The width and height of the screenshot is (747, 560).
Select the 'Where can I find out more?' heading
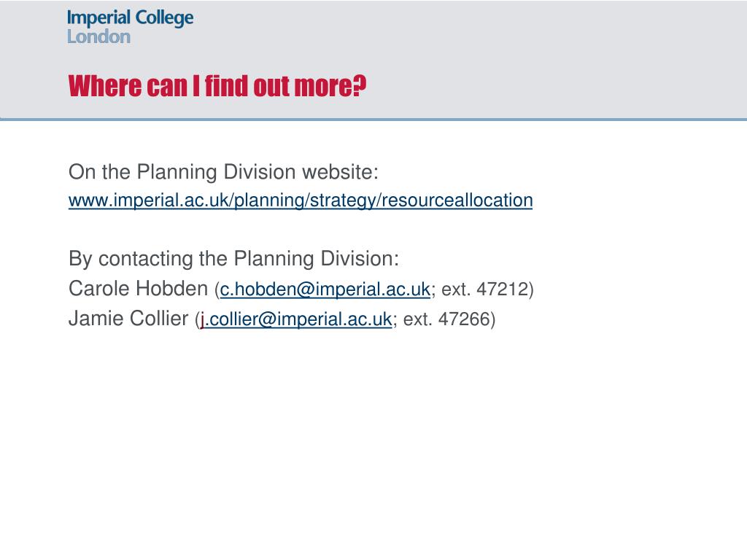point(217,86)
